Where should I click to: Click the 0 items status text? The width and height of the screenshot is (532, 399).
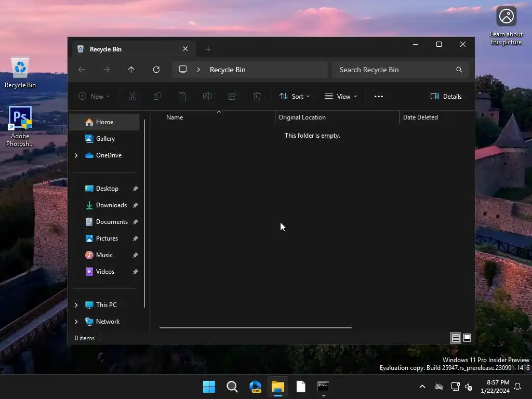click(85, 338)
